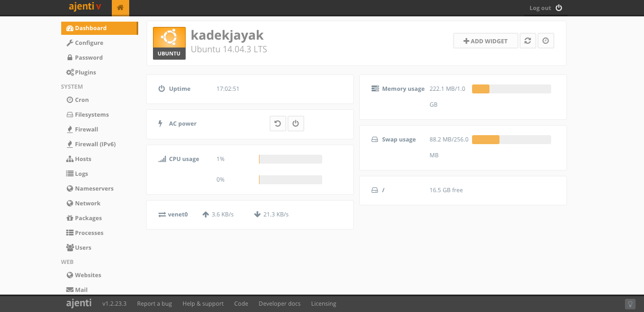Click the Uptime power icon
The height and width of the screenshot is (312, 644).
[162, 89]
